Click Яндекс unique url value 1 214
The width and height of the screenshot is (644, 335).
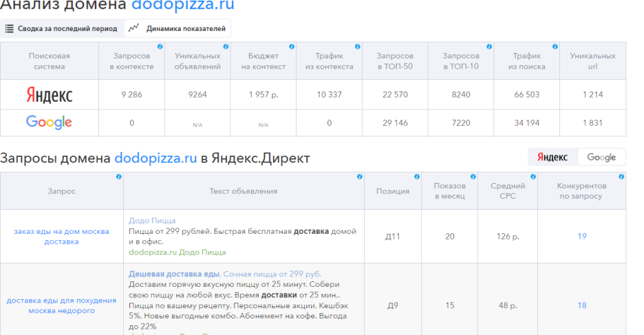(592, 94)
